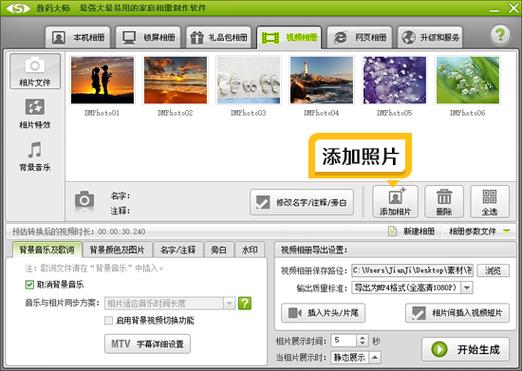Click 开始生成 button

[466, 349]
